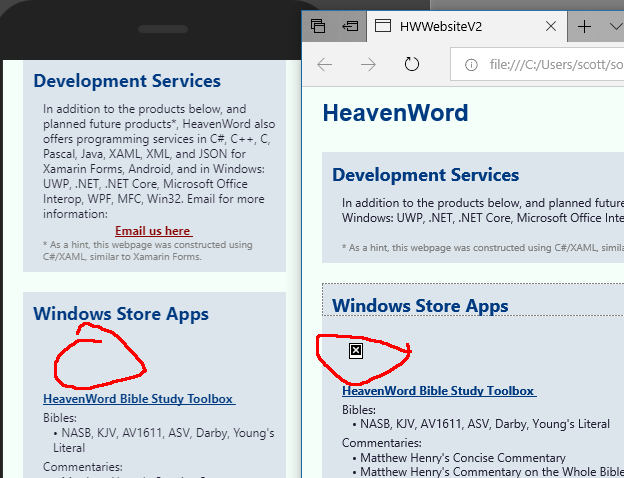The width and height of the screenshot is (624, 478).
Task: Click Development Services heading on phone
Action: point(127,81)
